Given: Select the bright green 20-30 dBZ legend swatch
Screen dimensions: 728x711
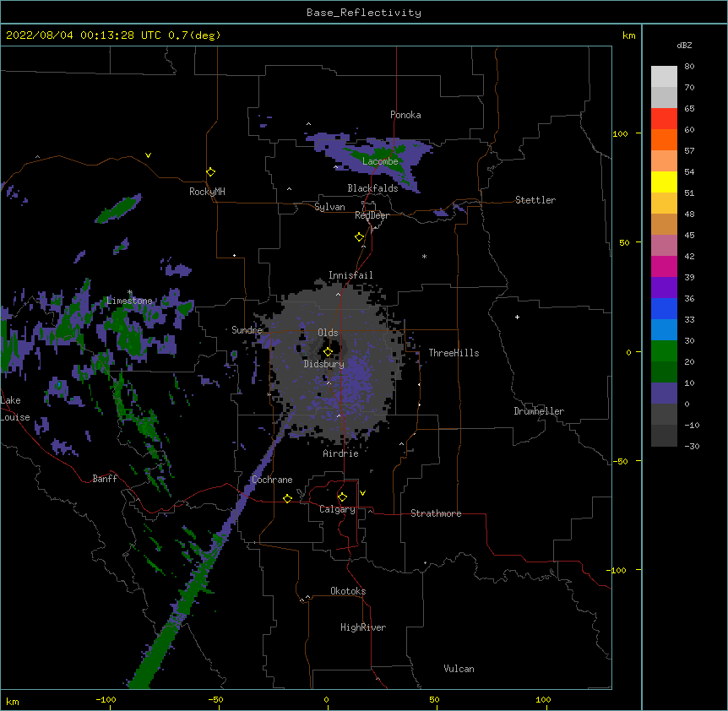Looking at the screenshot, I should coord(664,351).
